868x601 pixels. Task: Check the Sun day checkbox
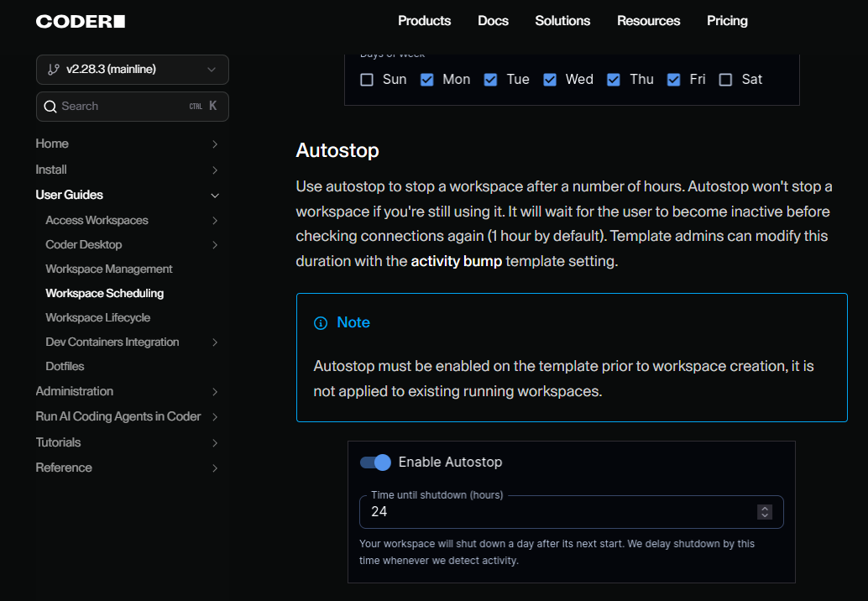click(x=367, y=80)
